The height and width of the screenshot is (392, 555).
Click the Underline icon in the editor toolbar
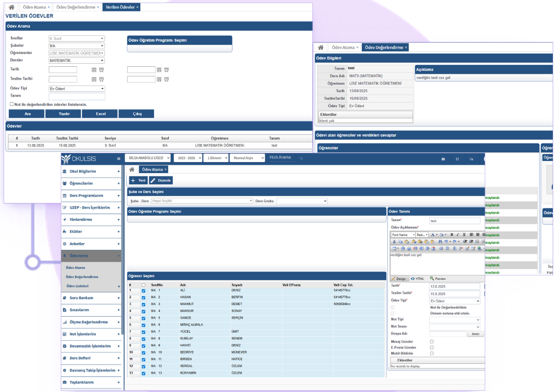[464, 235]
